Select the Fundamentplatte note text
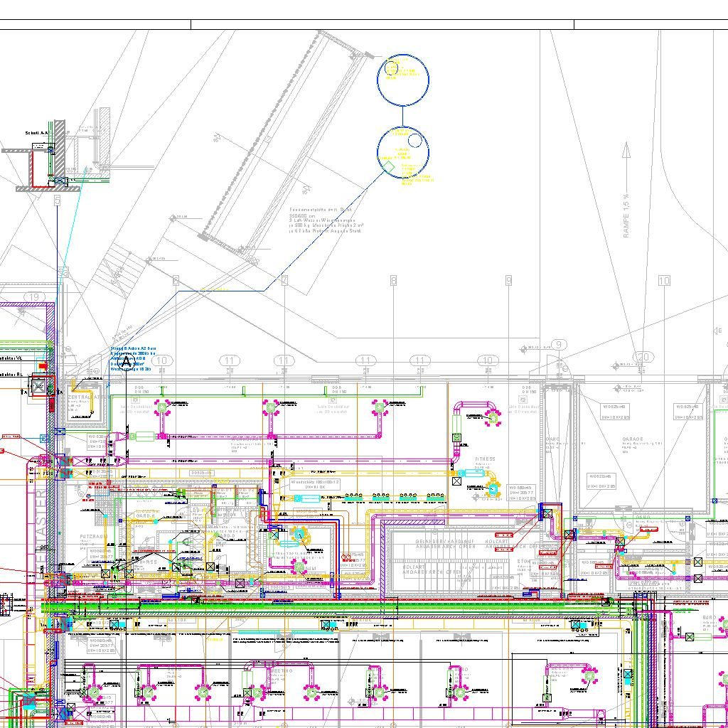 (x=326, y=220)
